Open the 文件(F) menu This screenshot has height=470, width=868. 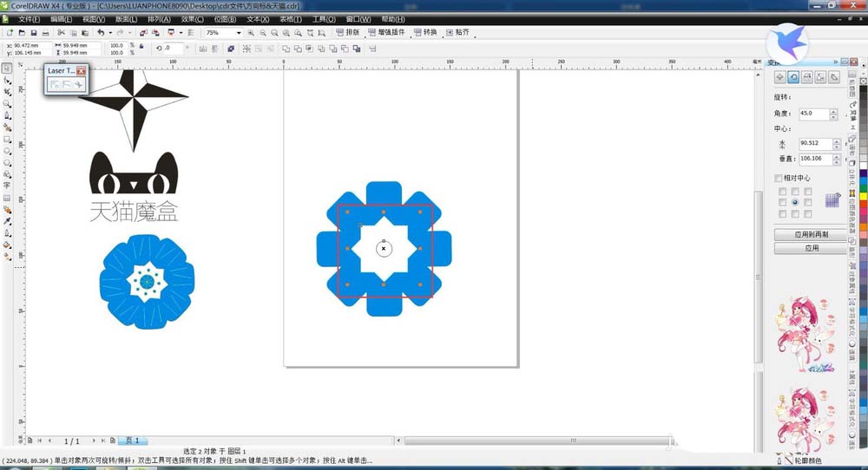(x=29, y=19)
